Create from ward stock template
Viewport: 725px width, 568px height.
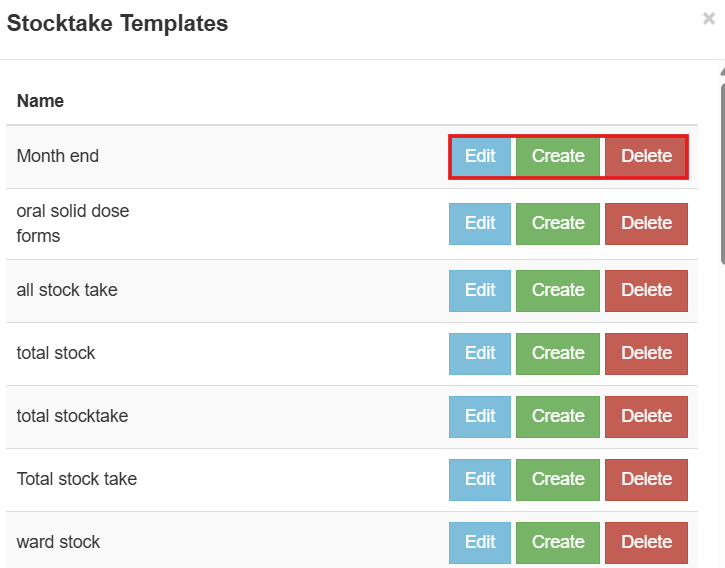click(x=558, y=542)
